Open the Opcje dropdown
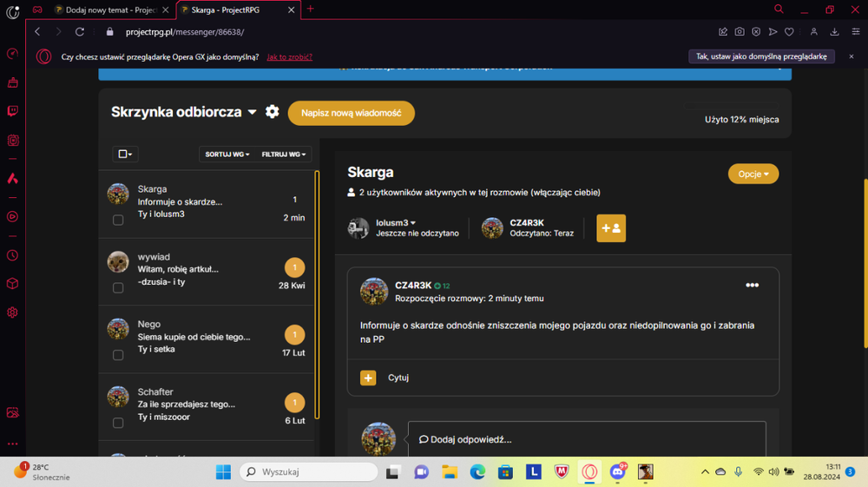This screenshot has height=487, width=868. (x=753, y=174)
